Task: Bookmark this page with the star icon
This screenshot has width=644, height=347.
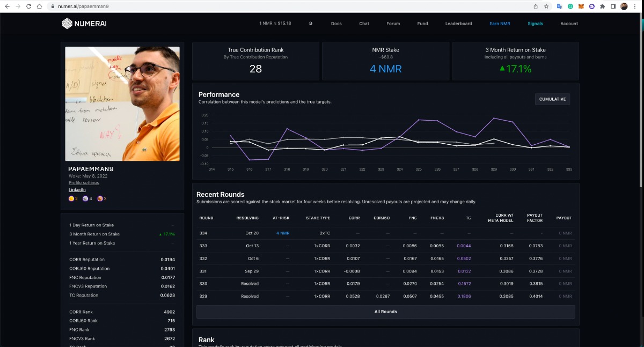Action: (x=546, y=6)
